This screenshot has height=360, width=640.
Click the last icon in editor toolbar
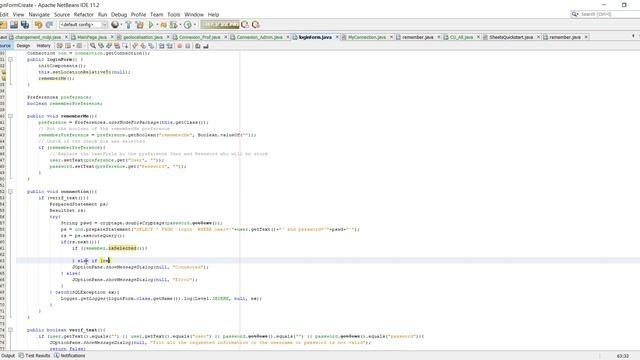pyautogui.click(x=206, y=46)
